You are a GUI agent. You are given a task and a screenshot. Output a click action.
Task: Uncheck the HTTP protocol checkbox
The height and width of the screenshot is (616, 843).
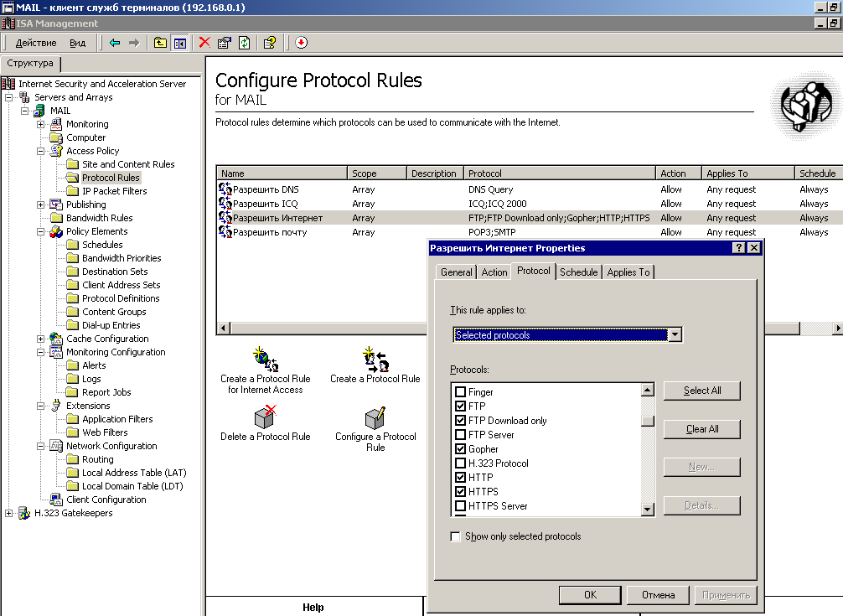pos(460,478)
